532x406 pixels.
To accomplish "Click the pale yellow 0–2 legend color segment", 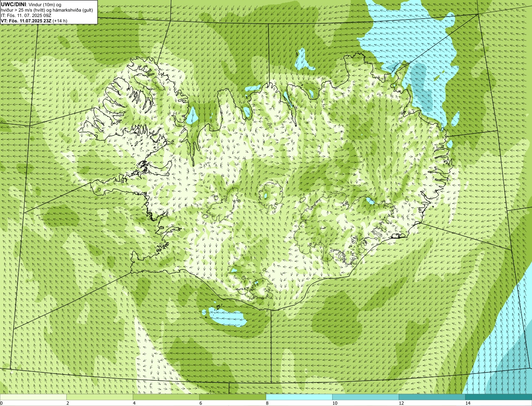I will 33,397.
